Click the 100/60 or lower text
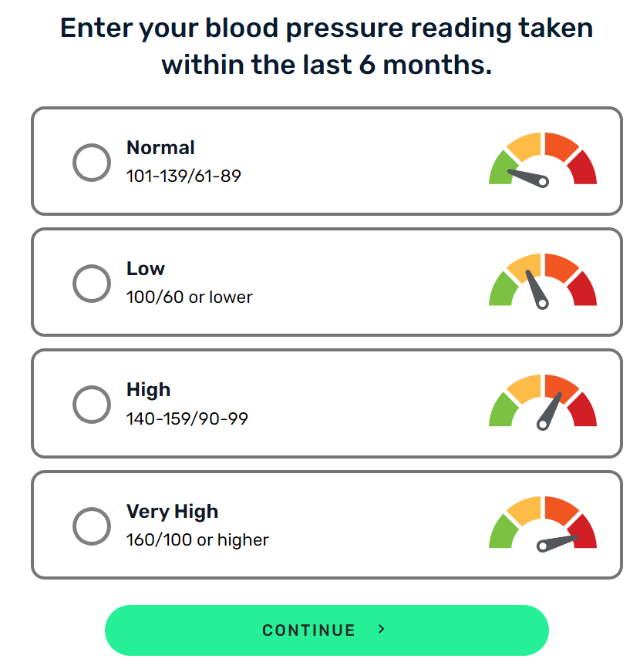The image size is (640, 672). point(189,297)
